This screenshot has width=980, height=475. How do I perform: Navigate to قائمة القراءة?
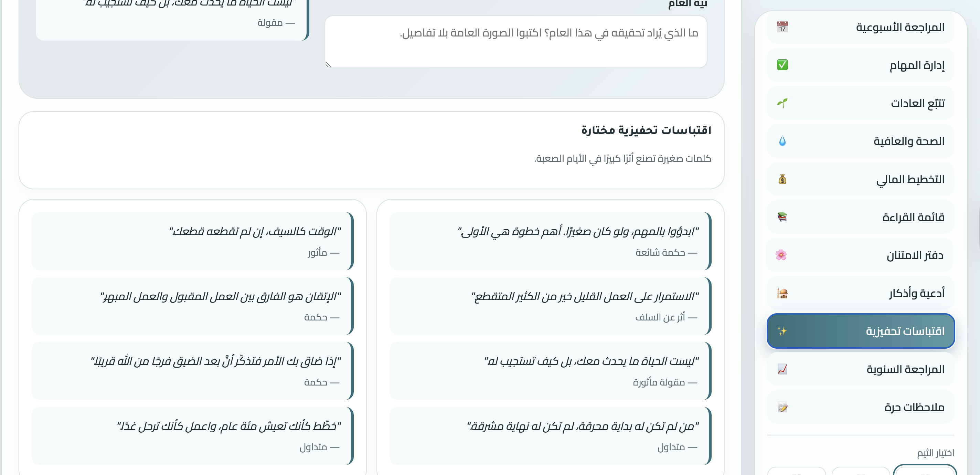pos(861,217)
